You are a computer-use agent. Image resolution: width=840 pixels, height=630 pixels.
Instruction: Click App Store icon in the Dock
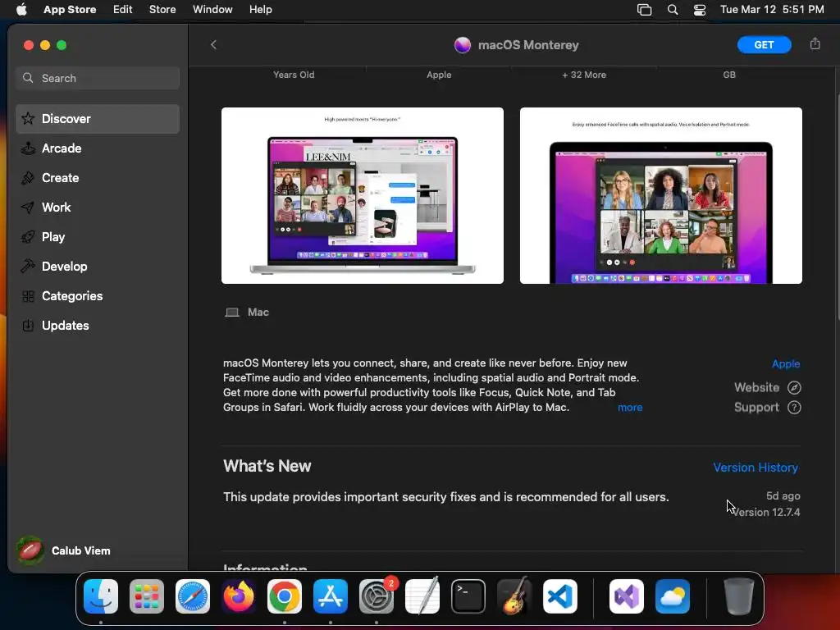331,596
